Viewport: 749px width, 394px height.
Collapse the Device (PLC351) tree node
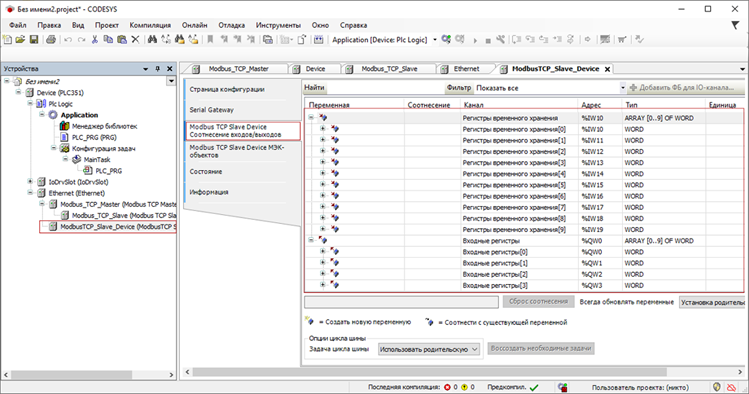(19, 92)
